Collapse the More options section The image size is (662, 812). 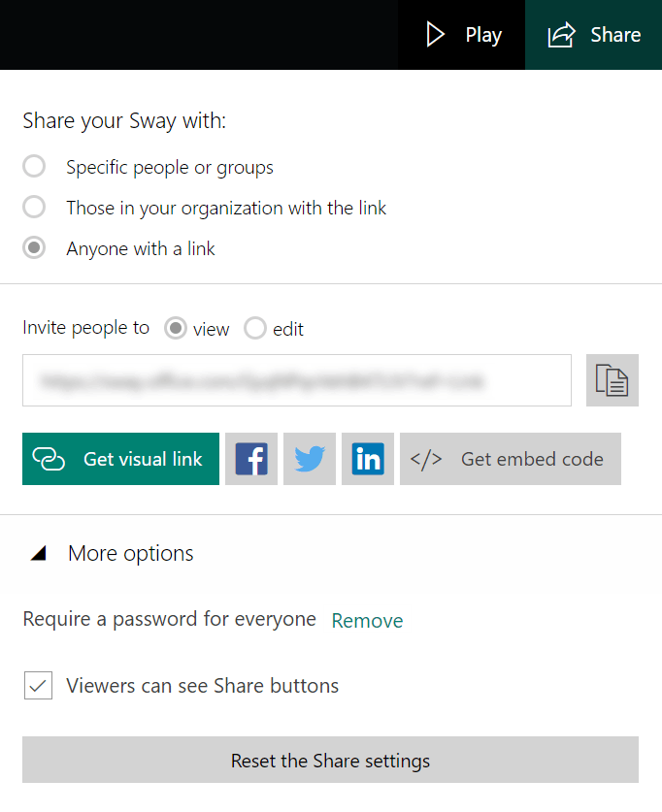pos(39,554)
